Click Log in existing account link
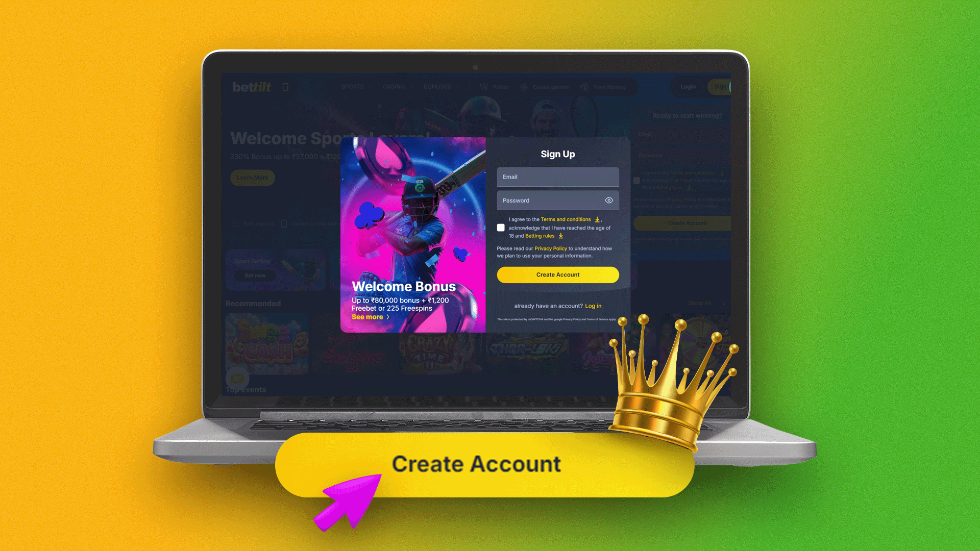Image resolution: width=980 pixels, height=551 pixels. [x=592, y=306]
